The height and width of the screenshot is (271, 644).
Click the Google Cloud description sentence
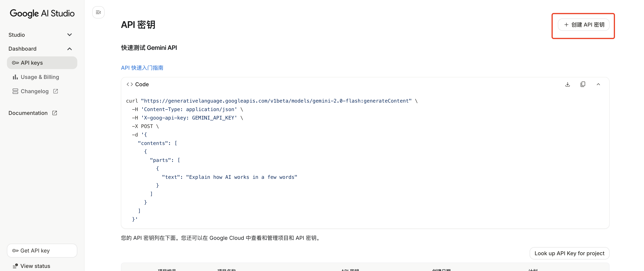pos(221,238)
